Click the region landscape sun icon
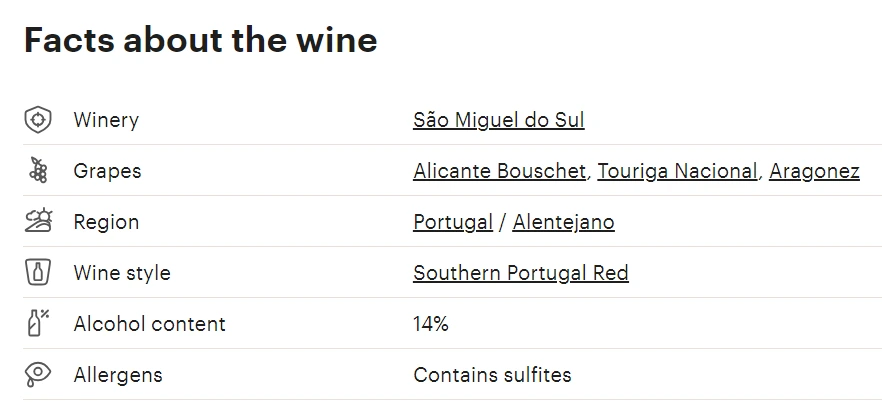Screen dimensions: 882x411 point(38,221)
